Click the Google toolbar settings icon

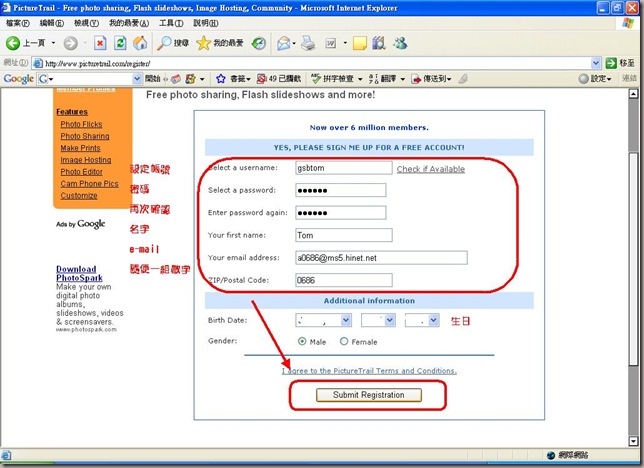tap(584, 78)
